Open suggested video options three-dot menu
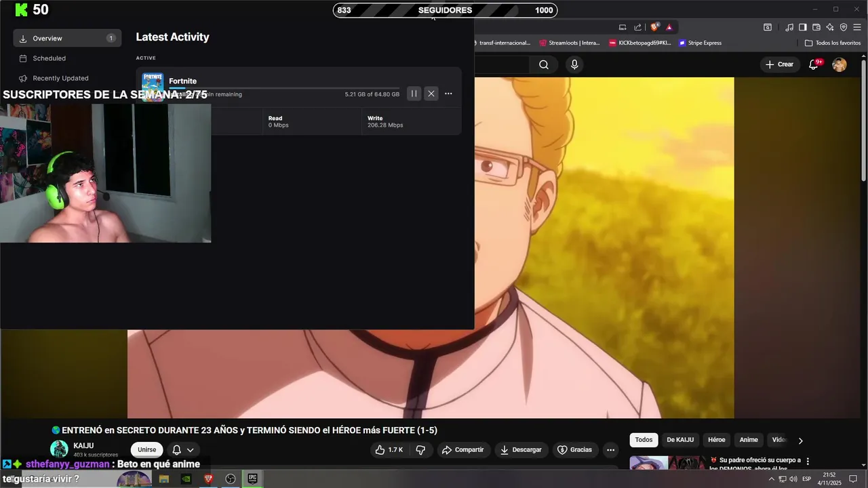The image size is (868, 488). [x=807, y=462]
